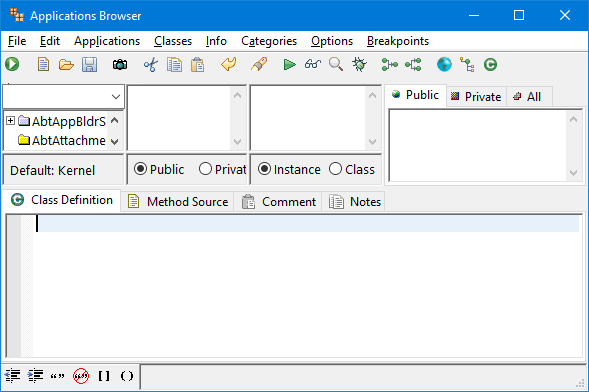Select the Public methods tab

click(415, 95)
